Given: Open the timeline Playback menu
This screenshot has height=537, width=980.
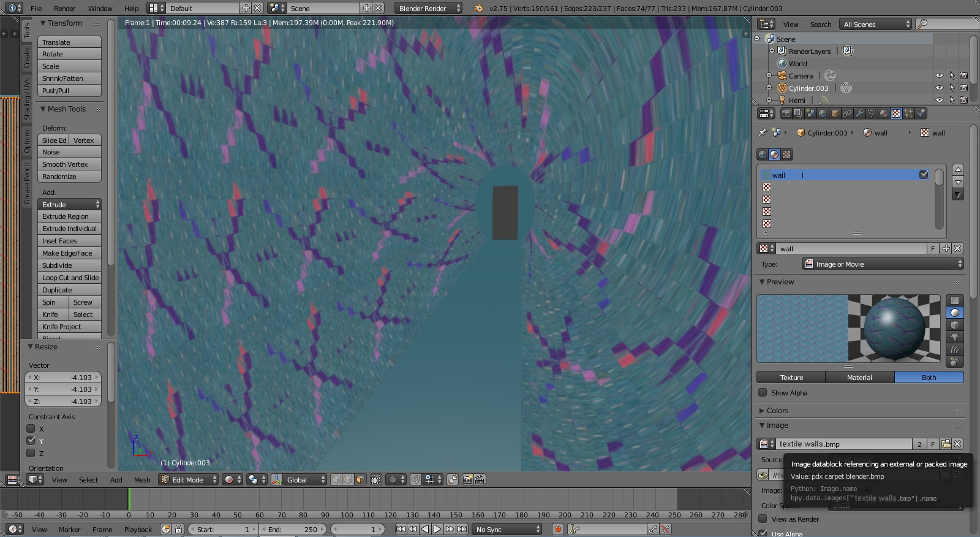Looking at the screenshot, I should click(138, 529).
